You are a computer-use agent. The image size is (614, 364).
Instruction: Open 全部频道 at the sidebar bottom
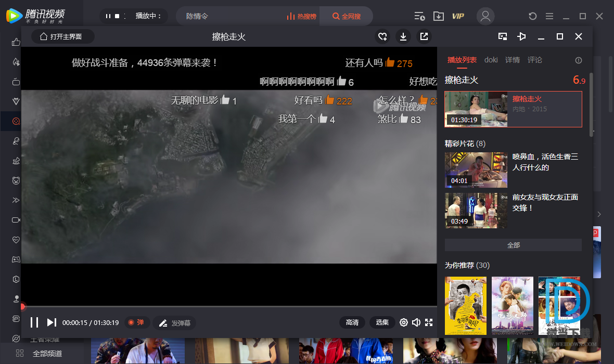tap(39, 354)
